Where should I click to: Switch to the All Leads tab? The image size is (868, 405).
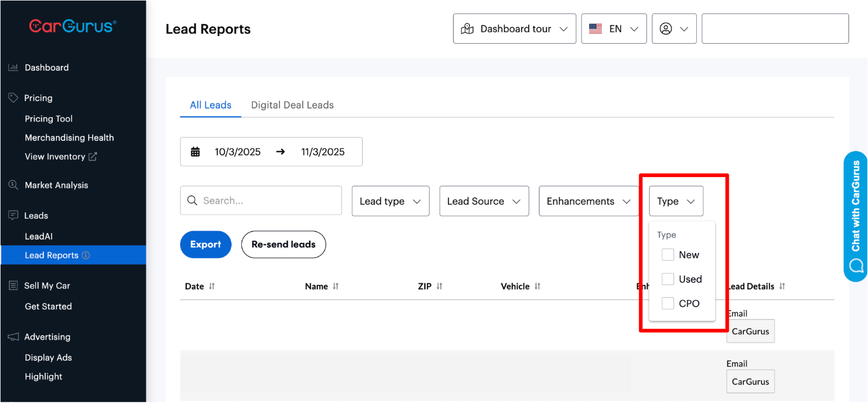(211, 105)
